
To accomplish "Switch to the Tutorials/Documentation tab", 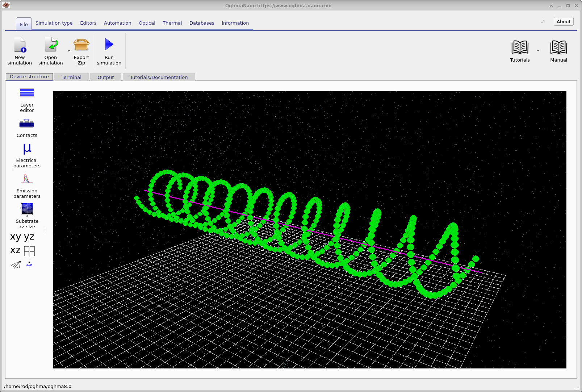I will coord(159,77).
